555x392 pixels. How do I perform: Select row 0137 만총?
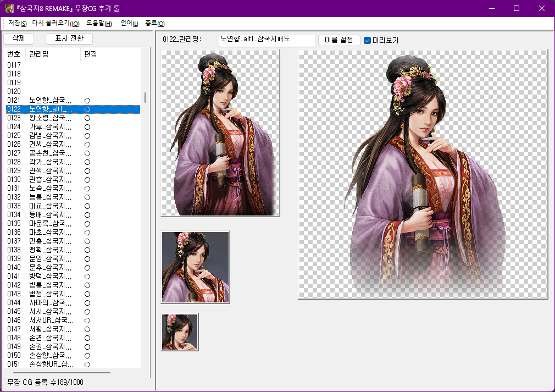click(x=73, y=241)
